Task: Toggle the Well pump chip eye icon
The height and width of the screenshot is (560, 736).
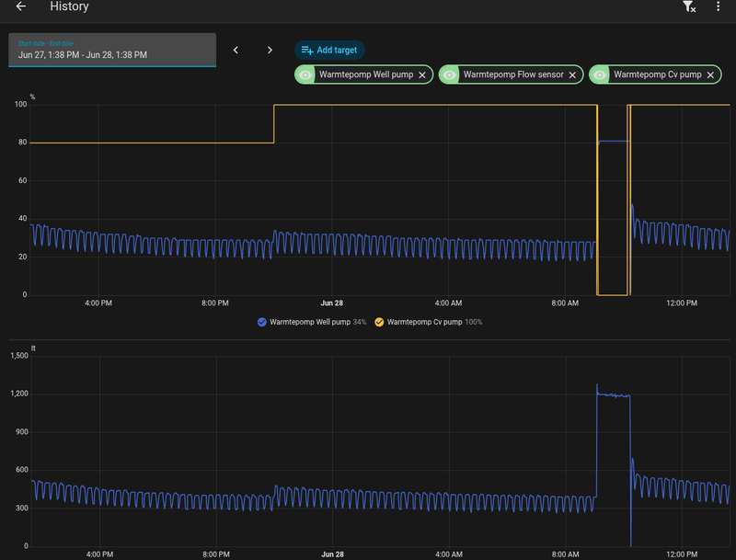Action: (305, 75)
